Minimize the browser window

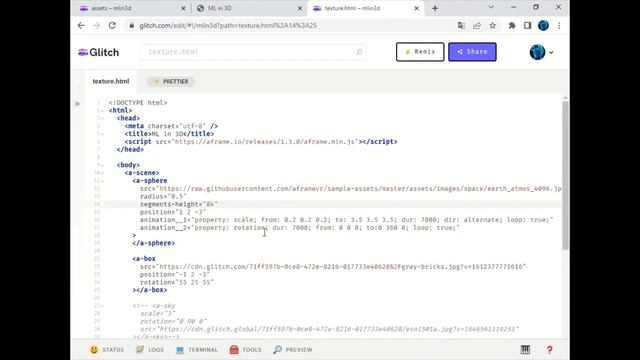click(513, 7)
